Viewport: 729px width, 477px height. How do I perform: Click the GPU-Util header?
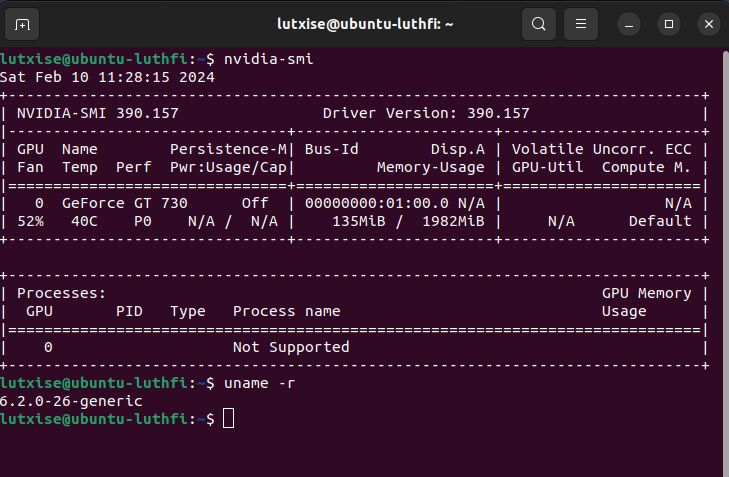[x=547, y=167]
